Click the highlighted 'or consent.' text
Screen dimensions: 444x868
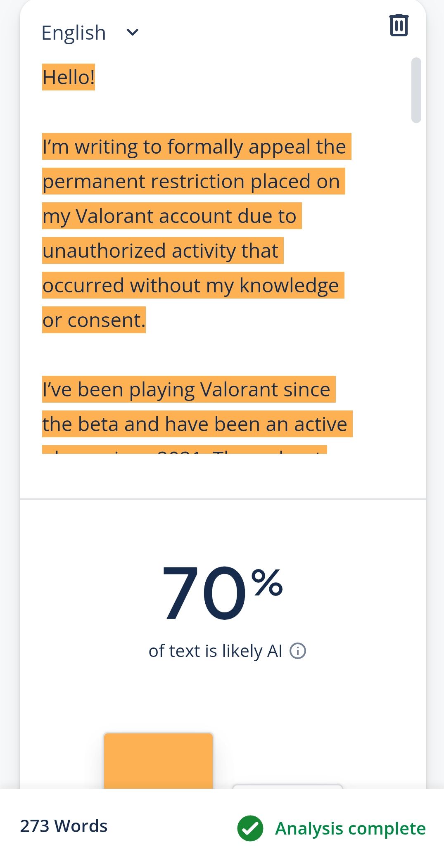click(x=94, y=320)
